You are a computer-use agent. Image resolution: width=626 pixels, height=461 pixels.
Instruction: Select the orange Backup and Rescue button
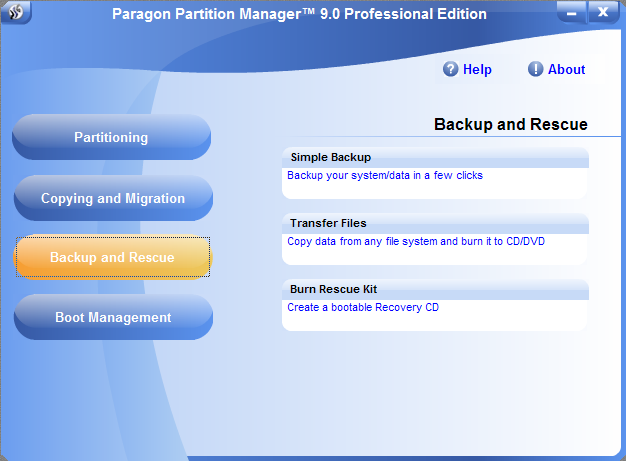pos(112,258)
